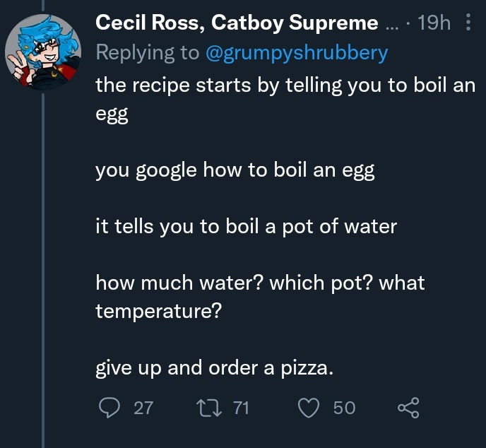Image resolution: width=486 pixels, height=448 pixels.
Task: Click the 'you google how to boil an egg' line
Action: [x=235, y=170]
